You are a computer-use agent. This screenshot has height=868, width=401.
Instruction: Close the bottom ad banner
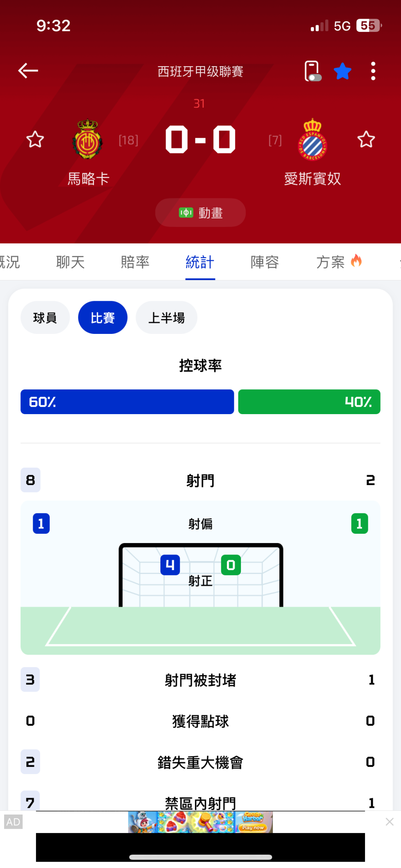coord(389,822)
